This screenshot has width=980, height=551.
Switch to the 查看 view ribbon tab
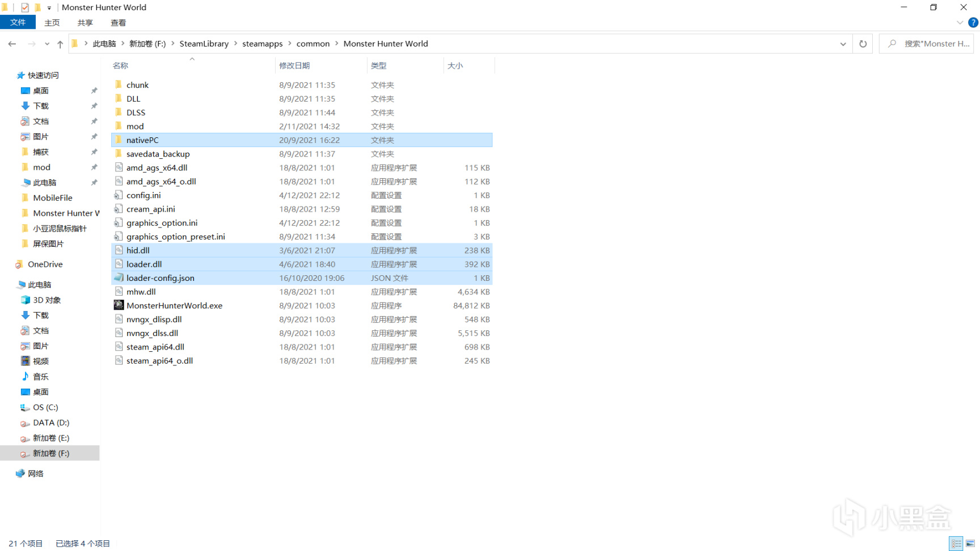pos(119,23)
